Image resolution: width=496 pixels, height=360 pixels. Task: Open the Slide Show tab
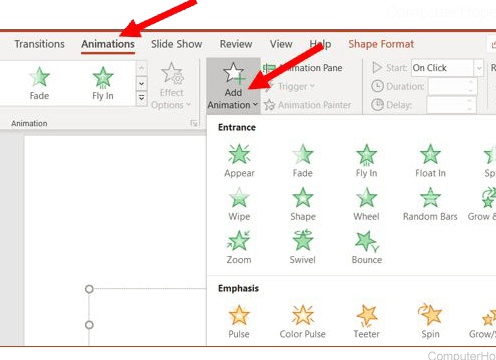[x=176, y=44]
